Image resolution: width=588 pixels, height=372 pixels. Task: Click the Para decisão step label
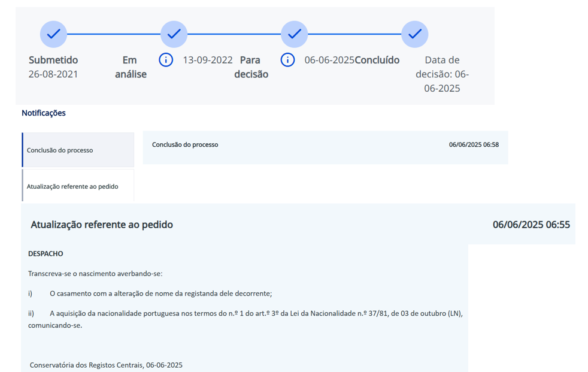point(251,67)
